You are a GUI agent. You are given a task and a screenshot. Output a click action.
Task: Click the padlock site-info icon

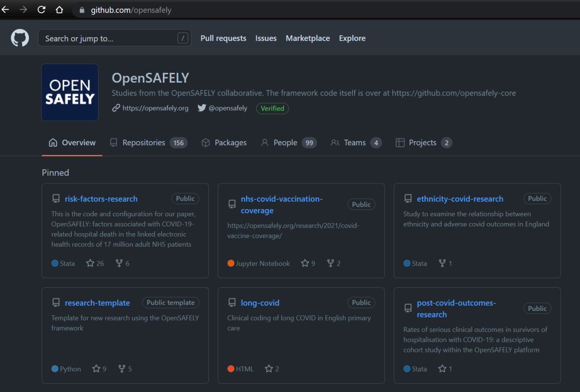tap(82, 10)
